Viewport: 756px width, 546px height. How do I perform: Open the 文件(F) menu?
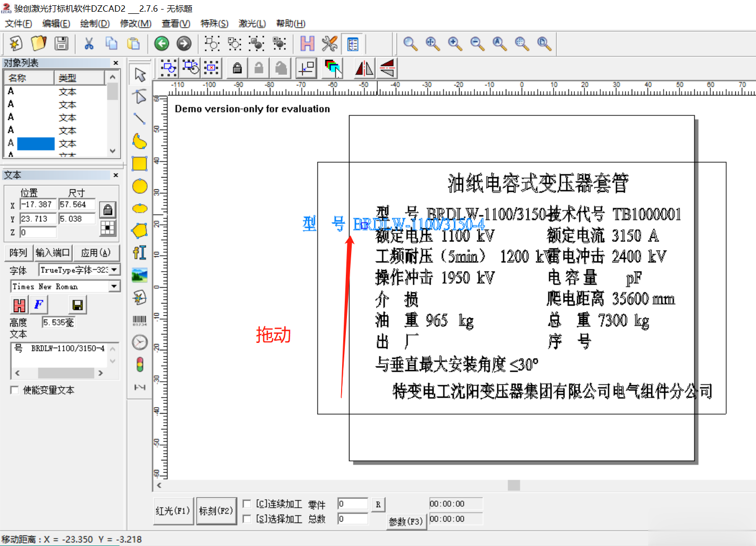[x=19, y=23]
